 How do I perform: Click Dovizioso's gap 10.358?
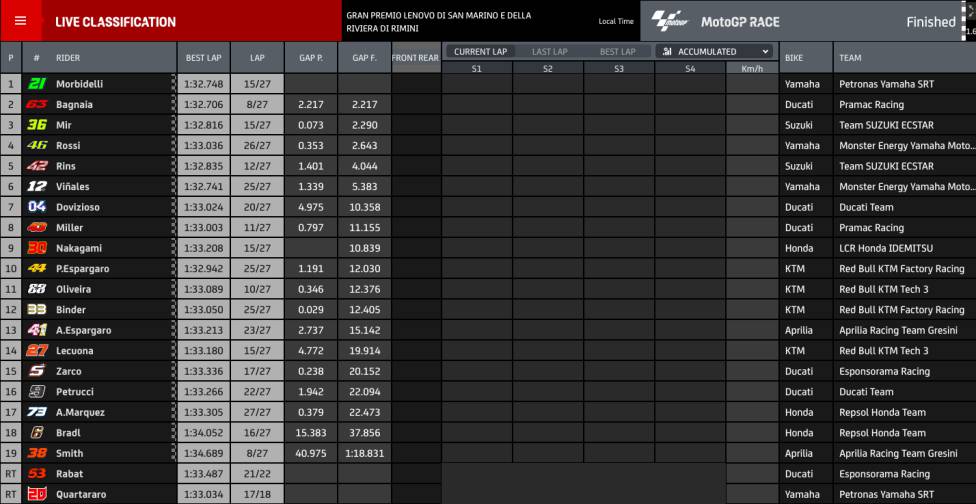(x=365, y=207)
